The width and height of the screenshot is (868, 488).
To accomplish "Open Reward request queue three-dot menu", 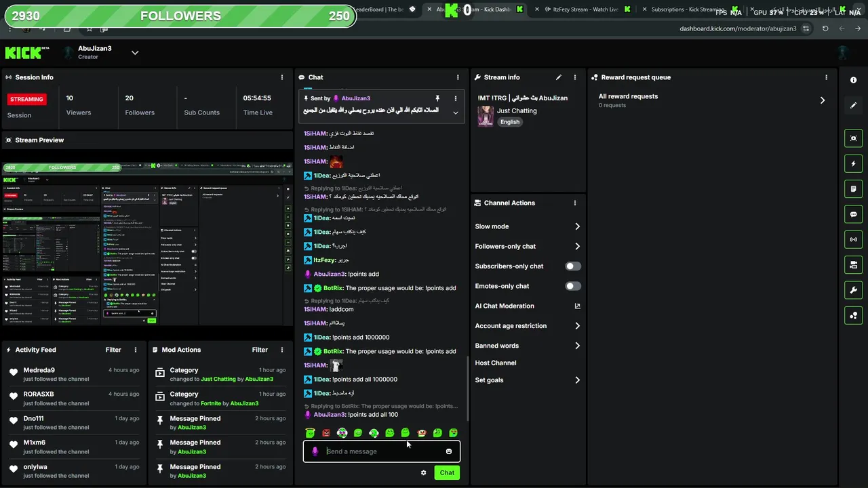I will (826, 77).
